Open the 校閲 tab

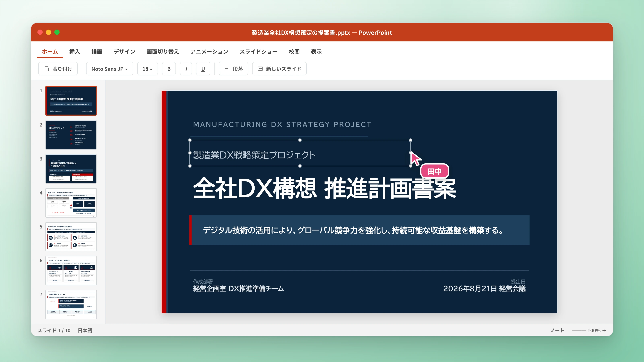coord(294,52)
